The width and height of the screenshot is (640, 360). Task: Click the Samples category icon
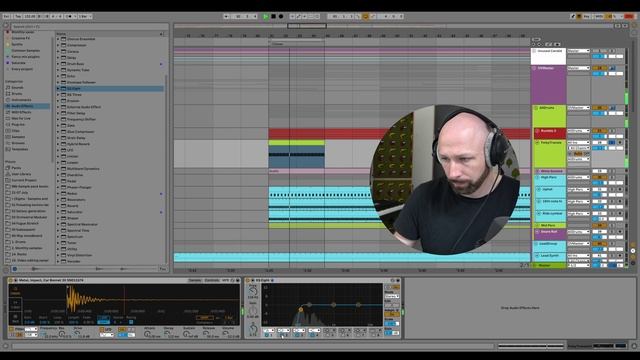point(8,137)
